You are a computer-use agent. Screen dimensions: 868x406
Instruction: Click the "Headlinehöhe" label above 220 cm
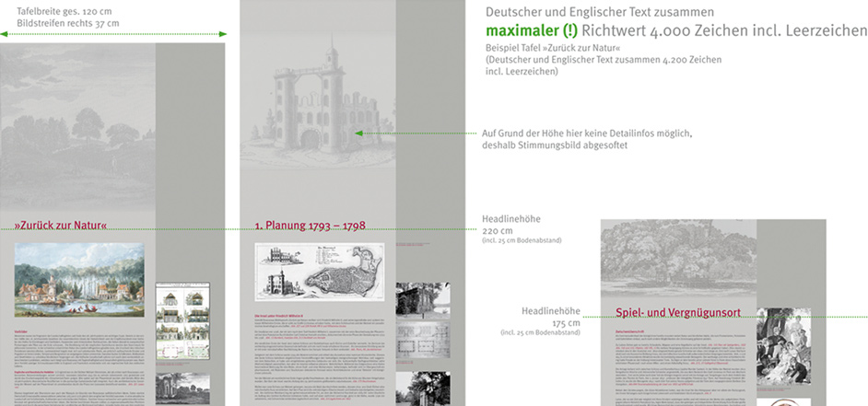(511, 219)
